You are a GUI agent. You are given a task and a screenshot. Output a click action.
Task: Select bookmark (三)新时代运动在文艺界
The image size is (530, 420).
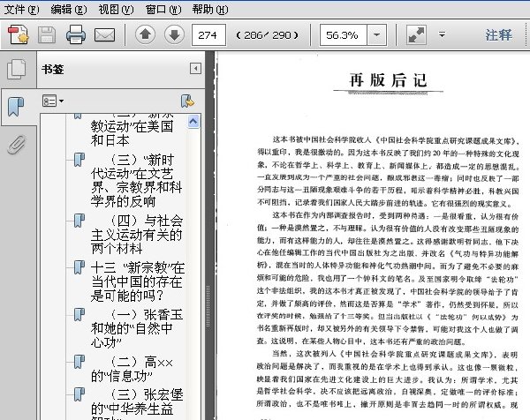click(137, 180)
